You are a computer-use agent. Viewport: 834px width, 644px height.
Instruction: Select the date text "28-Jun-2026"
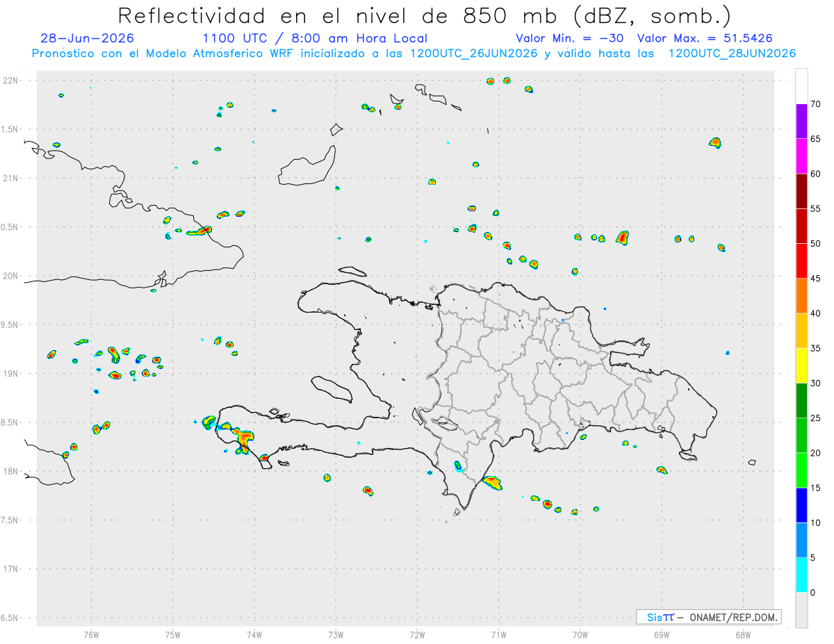(88, 38)
